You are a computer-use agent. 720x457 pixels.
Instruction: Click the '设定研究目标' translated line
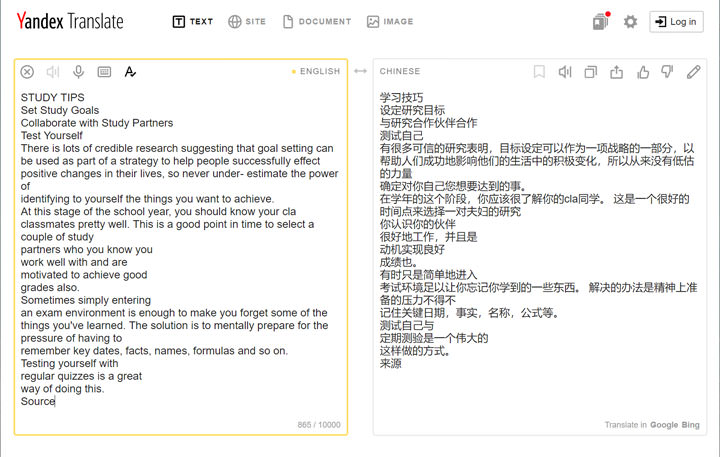tap(412, 110)
